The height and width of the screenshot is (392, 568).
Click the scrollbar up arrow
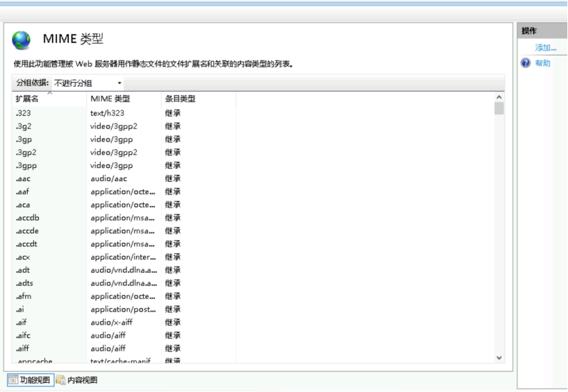click(x=499, y=97)
